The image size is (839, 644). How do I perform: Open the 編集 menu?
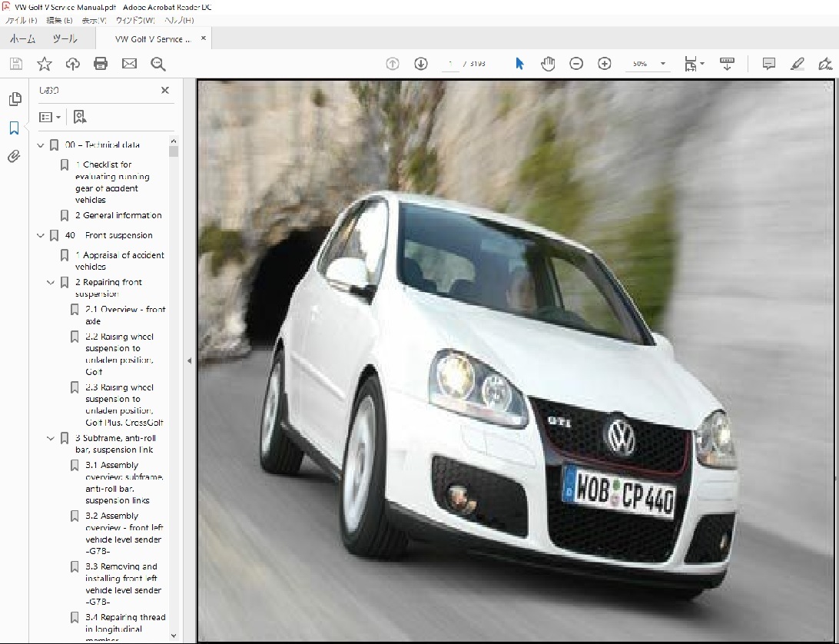59,20
